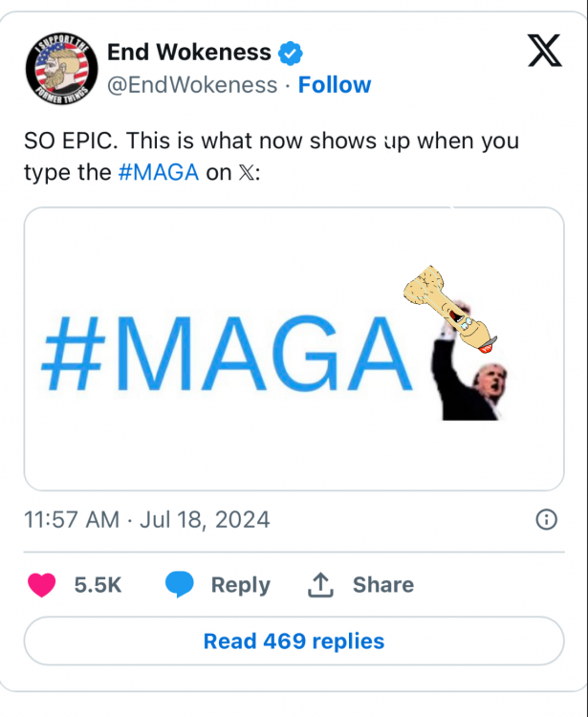
Task: Click the X logo icon
Action: 544,50
